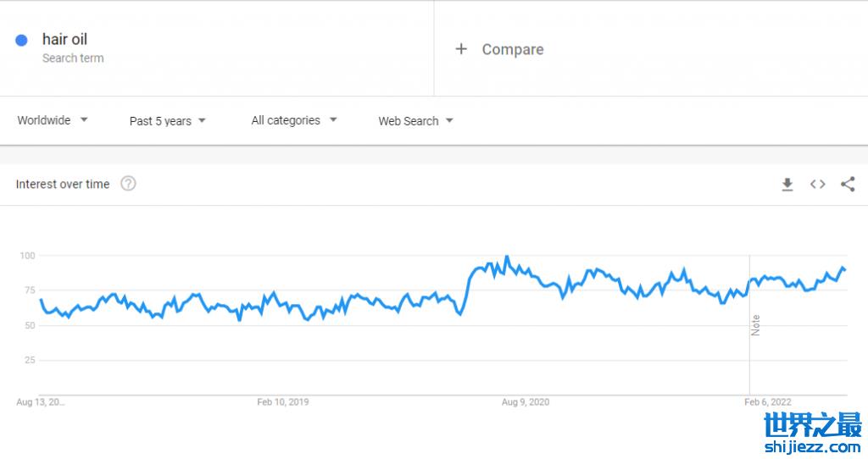868x459 pixels.
Task: Expand the Past 5 years time range
Action: tap(168, 121)
